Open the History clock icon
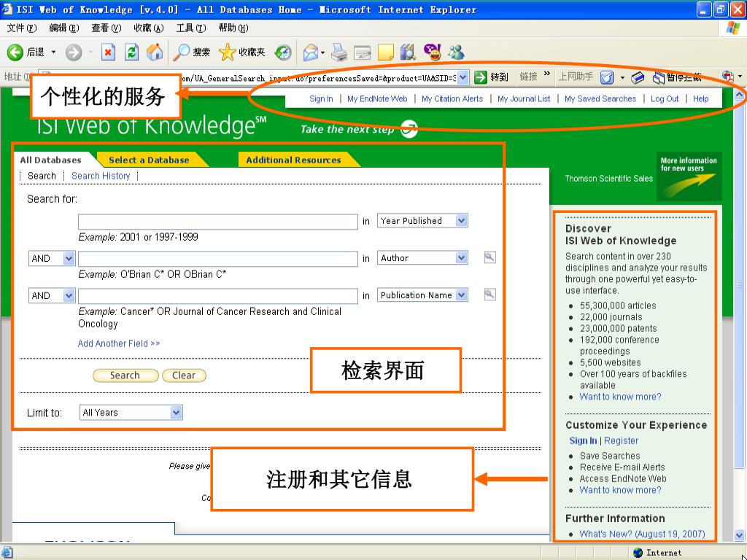This screenshot has height=560, width=747. (284, 52)
